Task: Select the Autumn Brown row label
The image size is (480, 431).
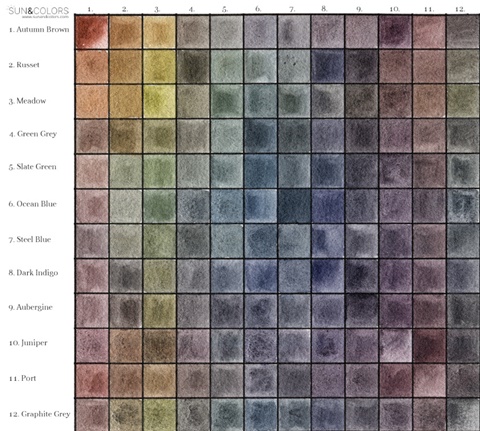Action: click(39, 29)
